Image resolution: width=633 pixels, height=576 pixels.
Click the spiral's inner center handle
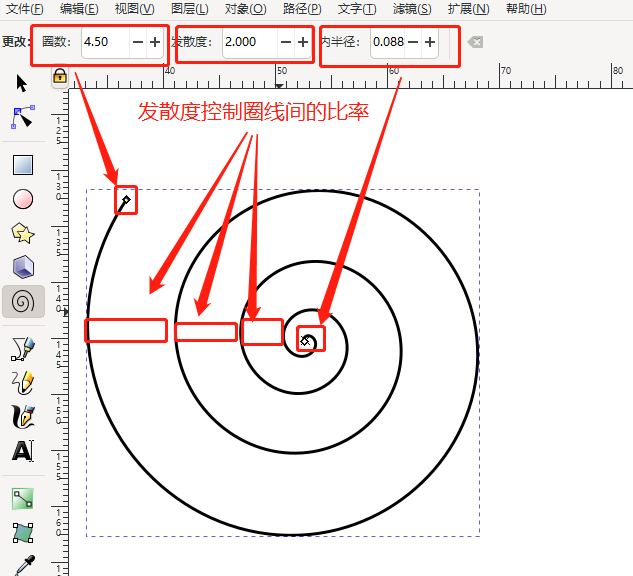coord(305,341)
